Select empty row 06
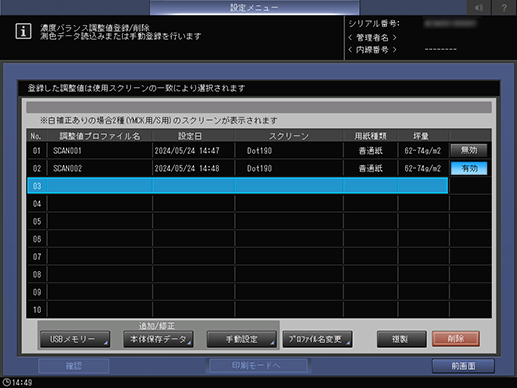517x388 pixels. click(237, 239)
